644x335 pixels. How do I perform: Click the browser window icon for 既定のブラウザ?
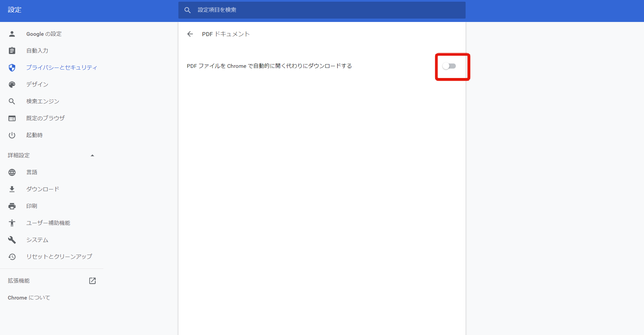[12, 118]
